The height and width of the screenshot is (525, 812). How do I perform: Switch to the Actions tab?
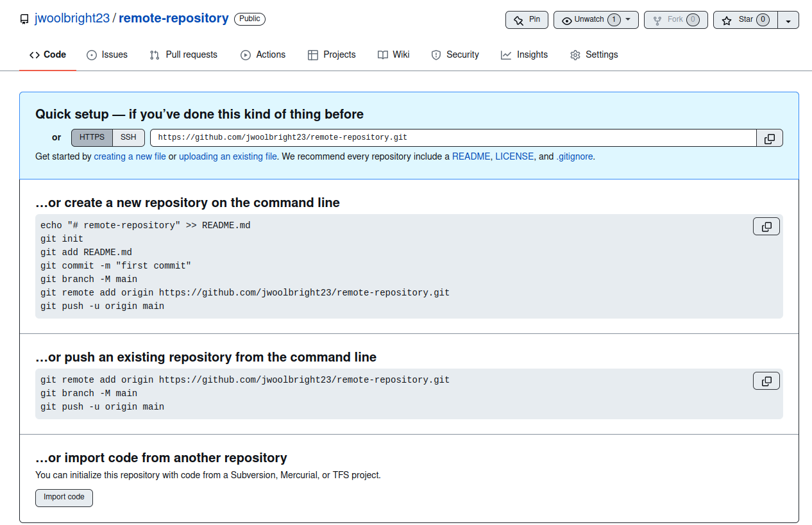(x=263, y=55)
